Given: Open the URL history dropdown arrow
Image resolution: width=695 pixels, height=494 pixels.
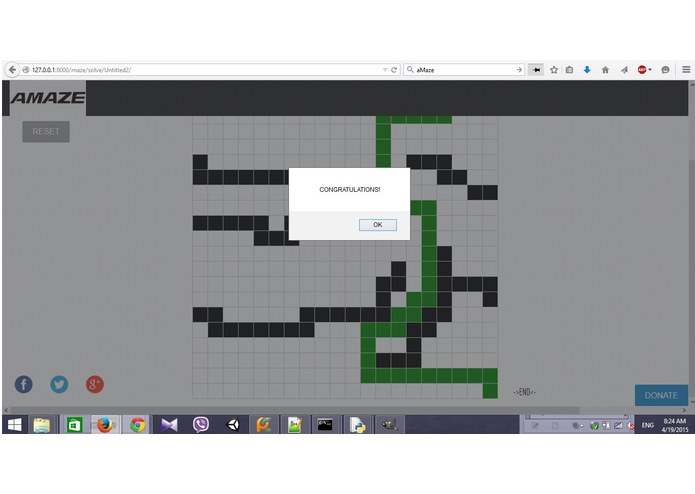Looking at the screenshot, I should (x=385, y=70).
